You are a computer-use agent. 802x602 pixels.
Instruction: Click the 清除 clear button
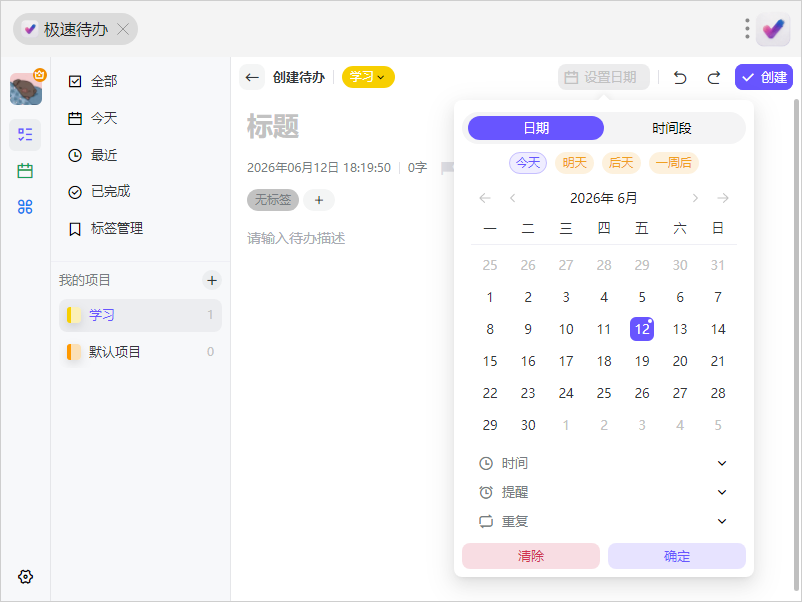point(530,556)
